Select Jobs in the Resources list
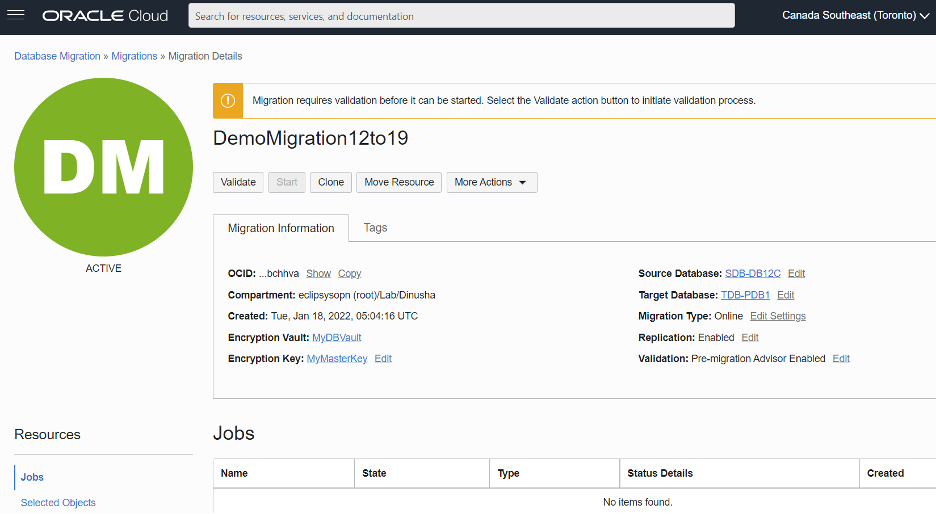 click(32, 477)
